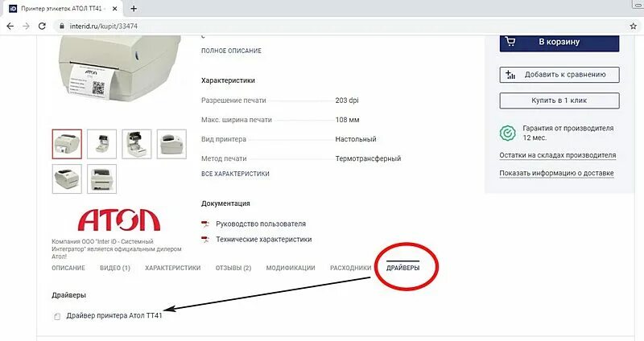Image resolution: width=644 pixels, height=341 pixels.
Task: Open the ВСЕ ХАРАКТЕРИСТИКИ link
Action: [235, 174]
